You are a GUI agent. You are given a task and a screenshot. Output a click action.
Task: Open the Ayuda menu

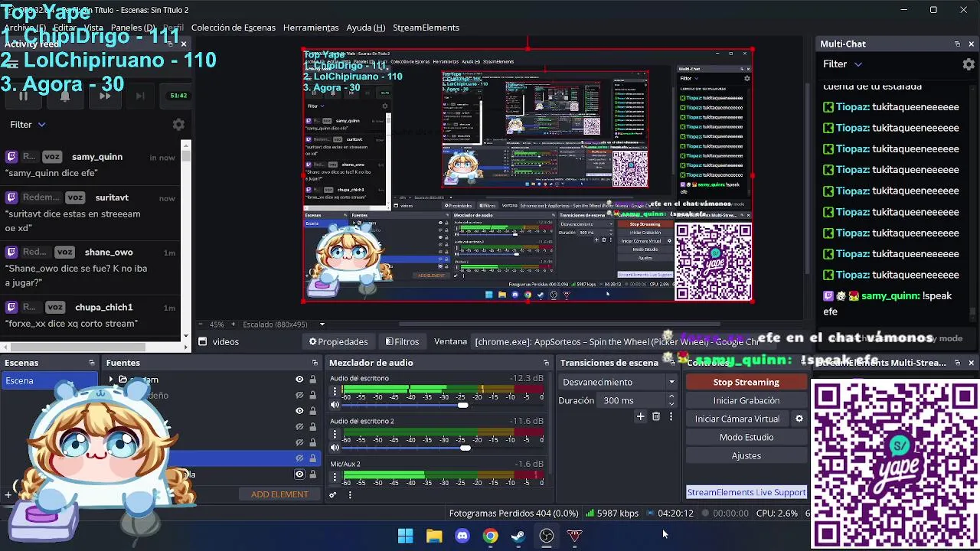(x=365, y=28)
